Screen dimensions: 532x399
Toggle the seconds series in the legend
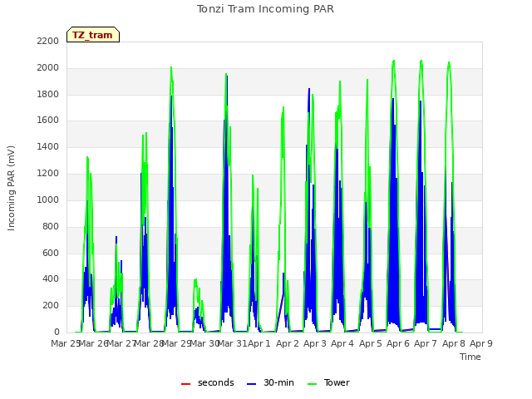pyautogui.click(x=208, y=382)
